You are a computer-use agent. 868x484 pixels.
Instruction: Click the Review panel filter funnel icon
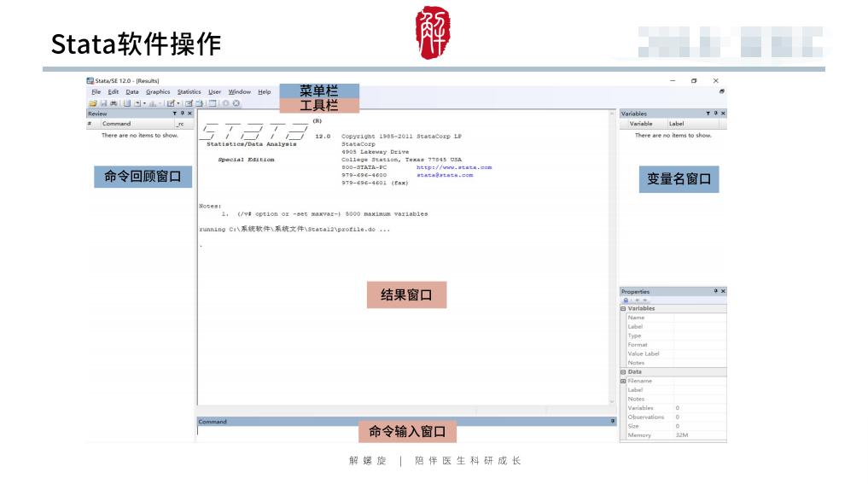(175, 114)
